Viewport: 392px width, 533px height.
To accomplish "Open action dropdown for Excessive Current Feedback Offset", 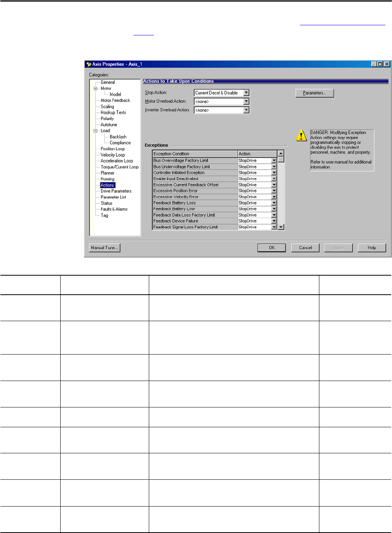I will [x=274, y=185].
